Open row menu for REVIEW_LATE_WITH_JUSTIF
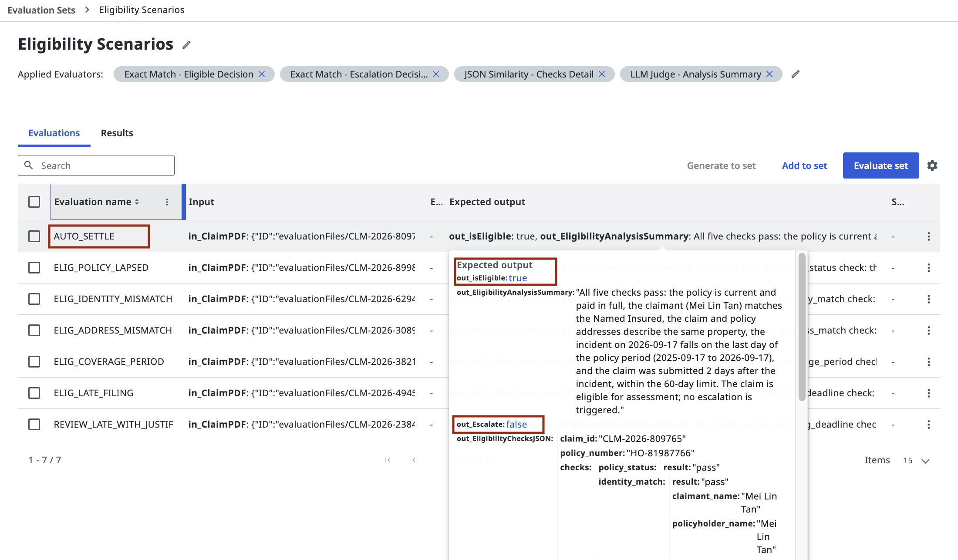The image size is (958, 560). [929, 424]
